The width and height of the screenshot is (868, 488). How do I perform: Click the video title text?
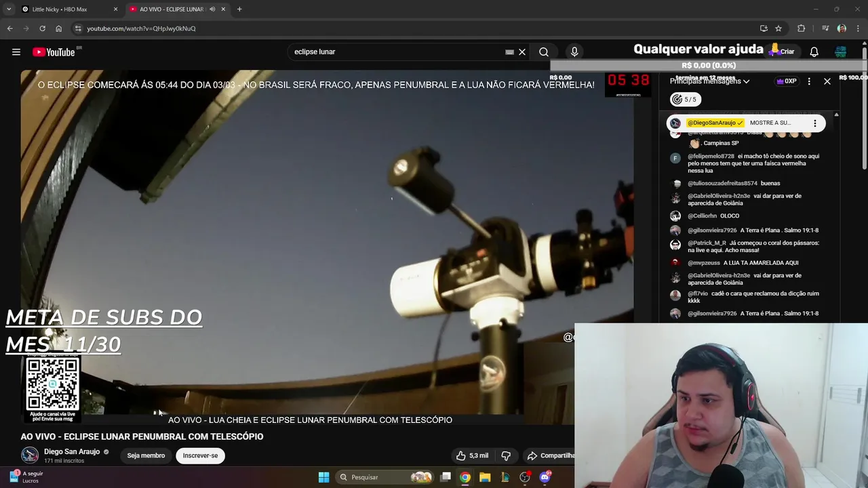(142, 436)
